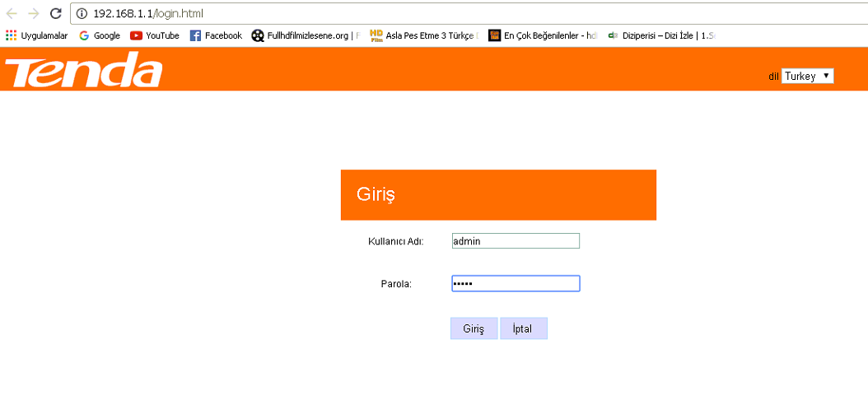Click the İptal cancel button
This screenshot has height=419, width=868.
[524, 328]
